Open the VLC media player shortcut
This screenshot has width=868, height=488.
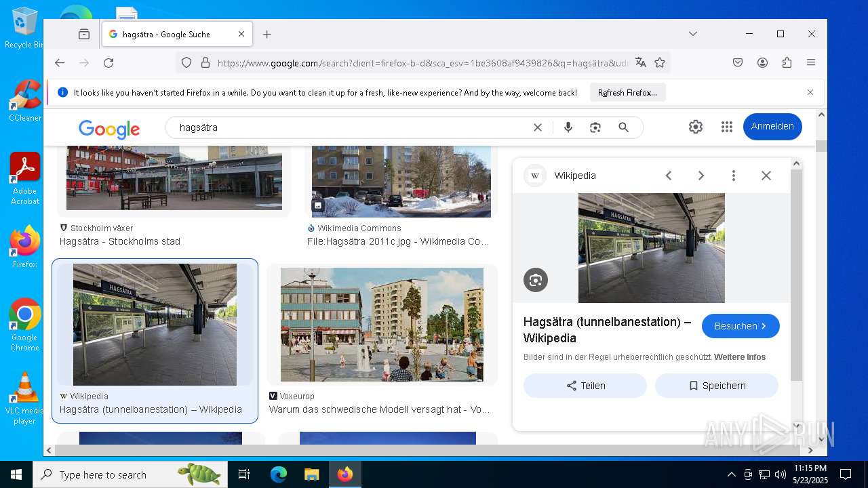pos(25,399)
